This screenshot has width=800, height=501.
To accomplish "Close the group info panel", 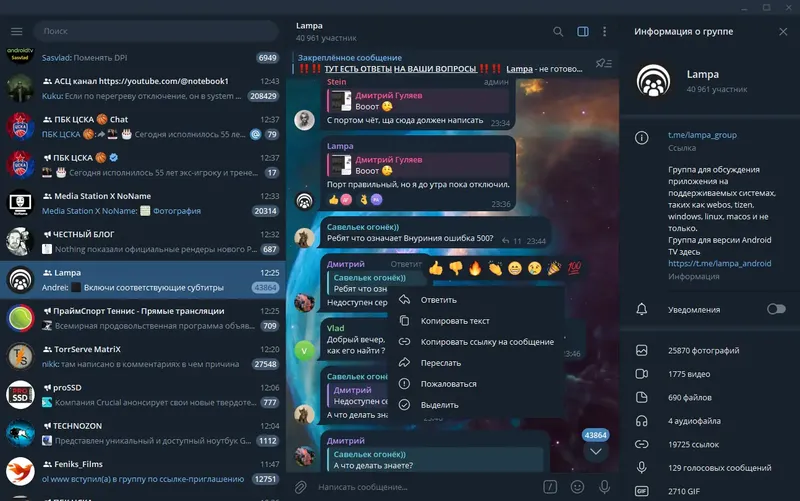I will (783, 32).
